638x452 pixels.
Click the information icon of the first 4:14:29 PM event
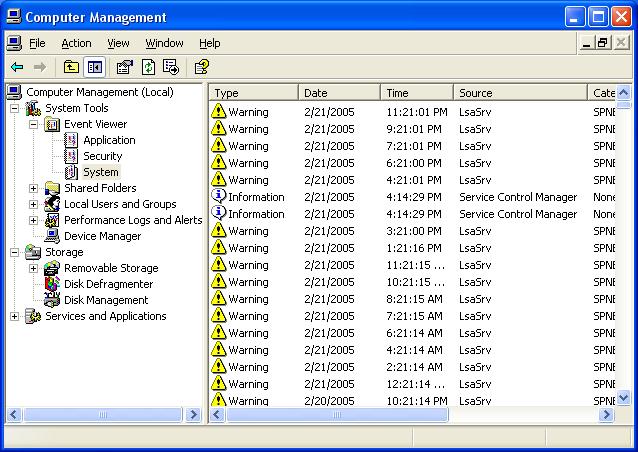pyautogui.click(x=218, y=196)
